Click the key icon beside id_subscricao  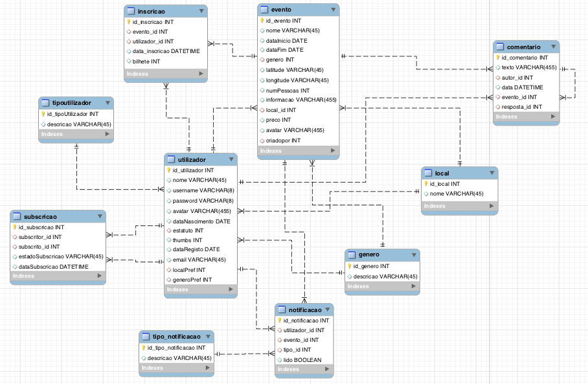[x=14, y=227]
